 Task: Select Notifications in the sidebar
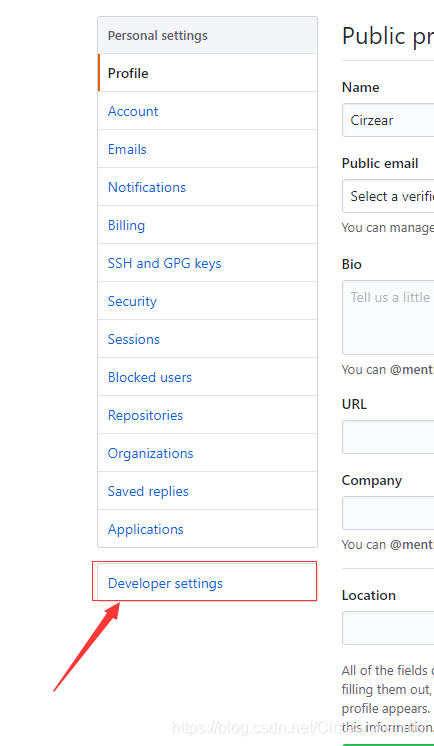pos(207,187)
